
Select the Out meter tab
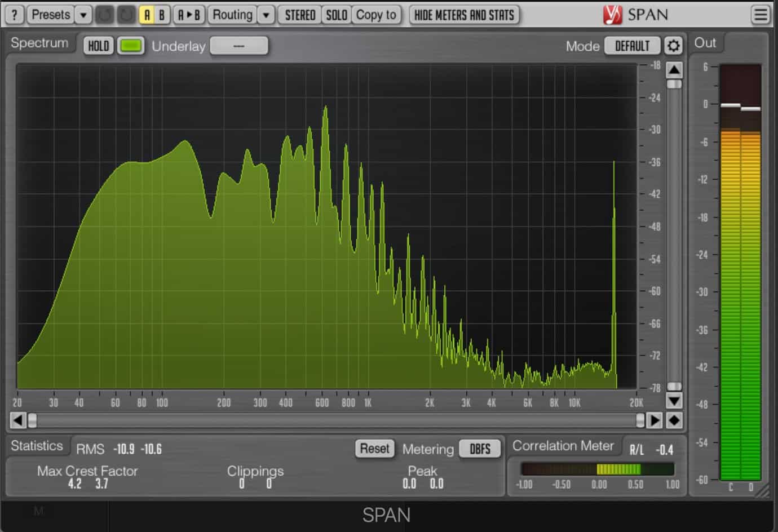point(706,43)
